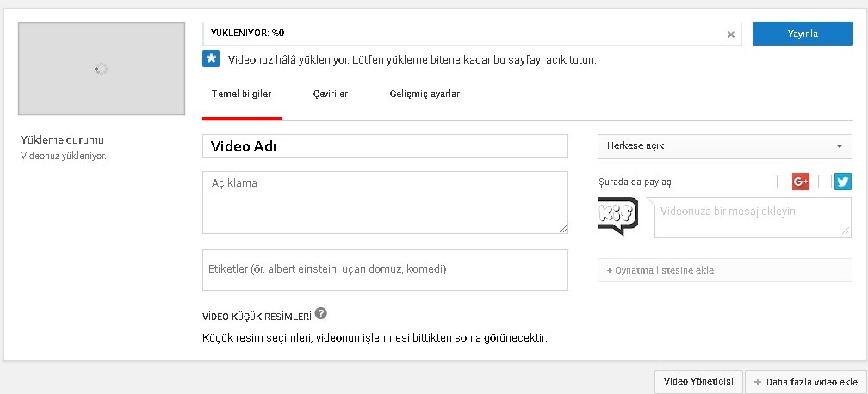Enable the Google+ sharing checkbox

[783, 182]
